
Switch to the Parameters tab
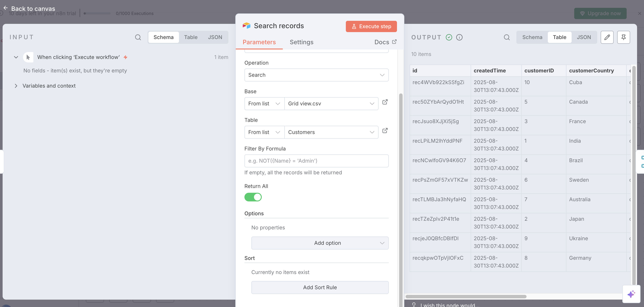[x=259, y=42]
